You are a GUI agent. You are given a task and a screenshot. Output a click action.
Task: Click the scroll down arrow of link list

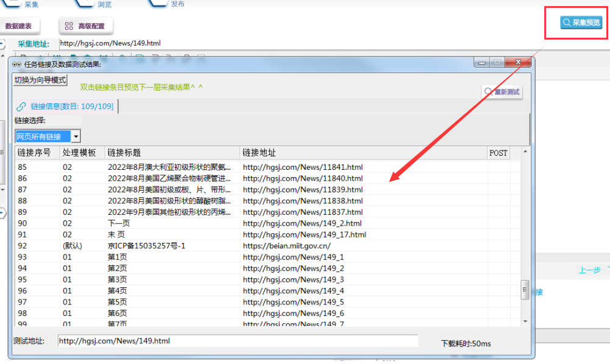tap(525, 321)
